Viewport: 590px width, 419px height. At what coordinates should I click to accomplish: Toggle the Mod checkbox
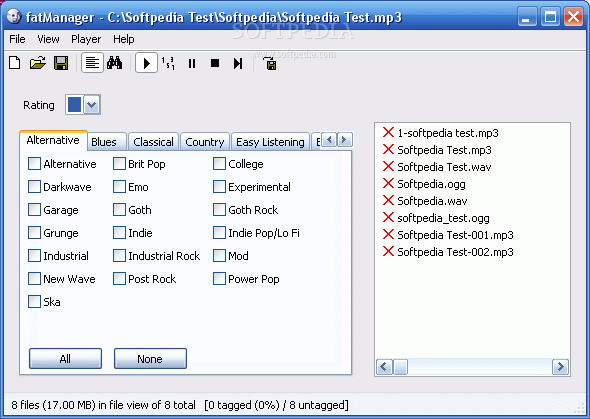click(219, 256)
